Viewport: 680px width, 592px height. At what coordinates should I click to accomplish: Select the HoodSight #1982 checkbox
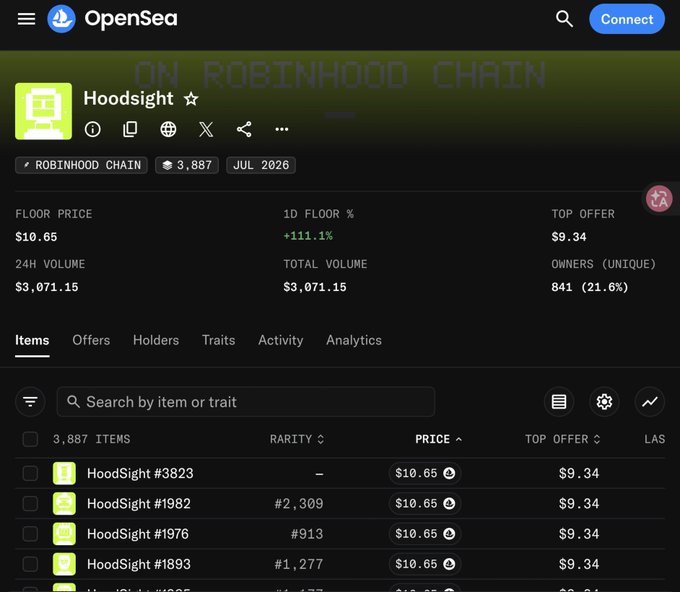(x=30, y=504)
